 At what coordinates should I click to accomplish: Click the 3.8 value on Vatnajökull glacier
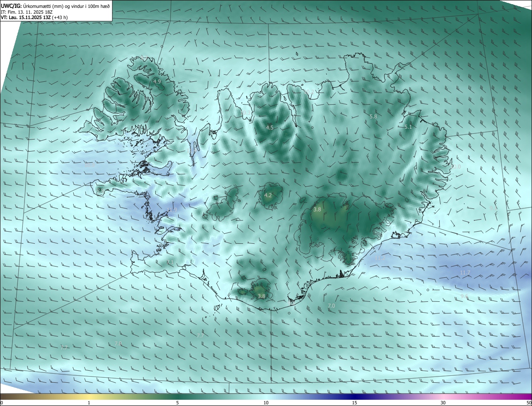317,210
